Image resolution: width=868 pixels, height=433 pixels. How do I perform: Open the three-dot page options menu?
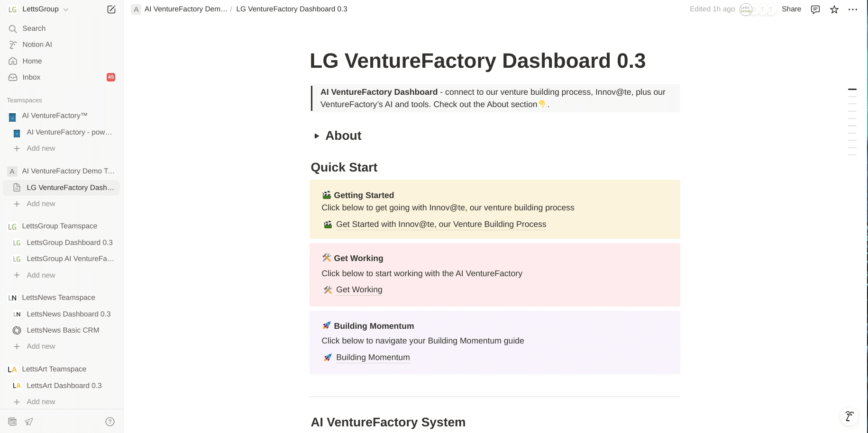pyautogui.click(x=853, y=9)
